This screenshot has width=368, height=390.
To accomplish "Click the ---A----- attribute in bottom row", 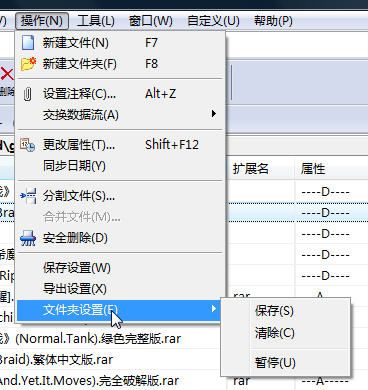I will point(325,381).
